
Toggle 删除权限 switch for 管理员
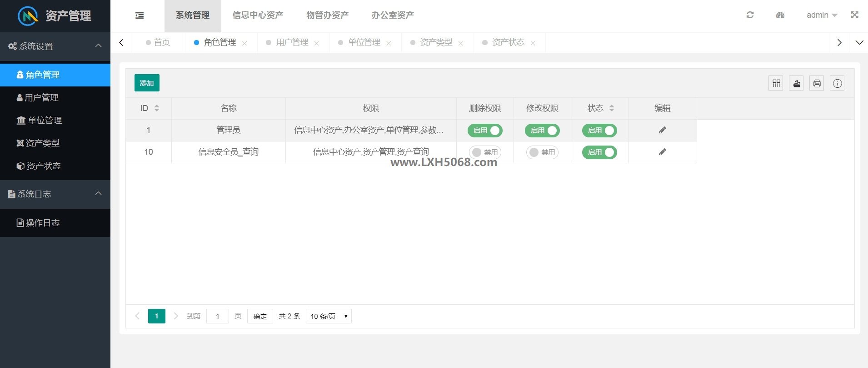pos(485,131)
